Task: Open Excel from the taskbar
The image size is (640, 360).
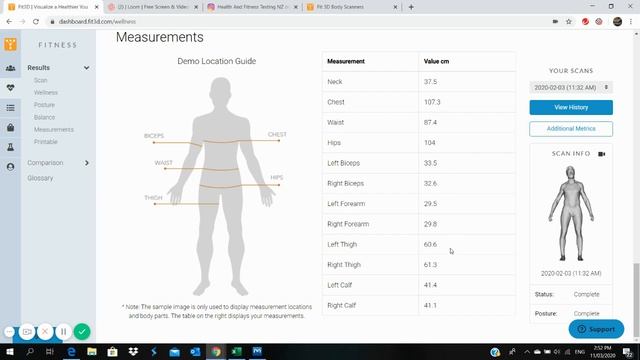Action: 236,351
